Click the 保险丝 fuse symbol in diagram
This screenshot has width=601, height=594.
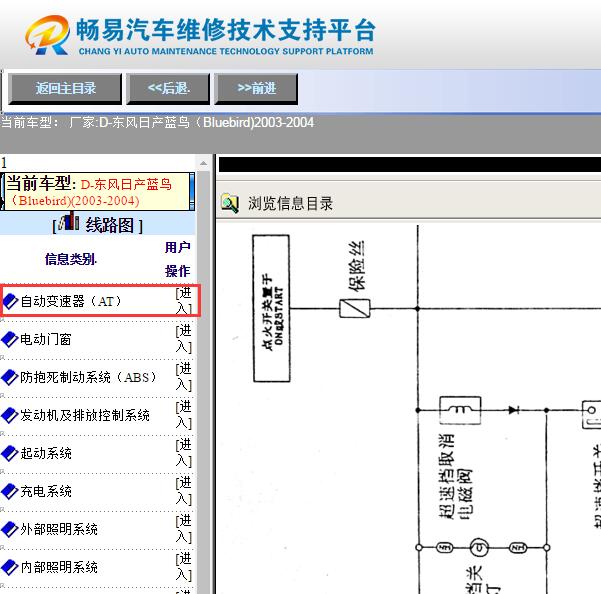355,308
